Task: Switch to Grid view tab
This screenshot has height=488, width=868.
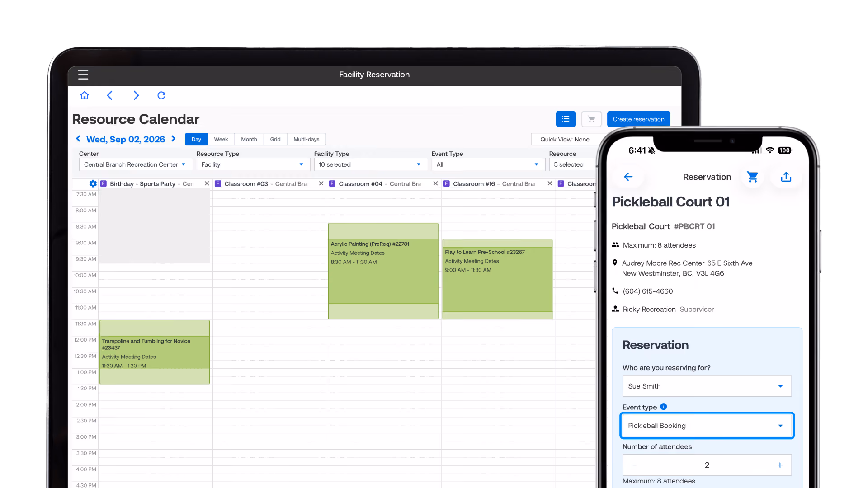Action: pos(275,139)
